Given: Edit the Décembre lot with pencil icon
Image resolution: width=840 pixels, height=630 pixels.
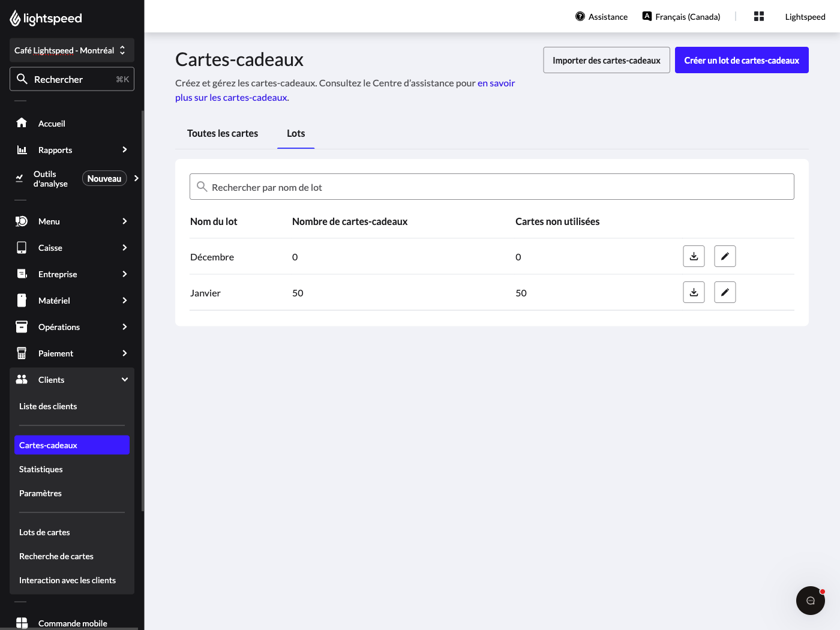Looking at the screenshot, I should click(725, 256).
